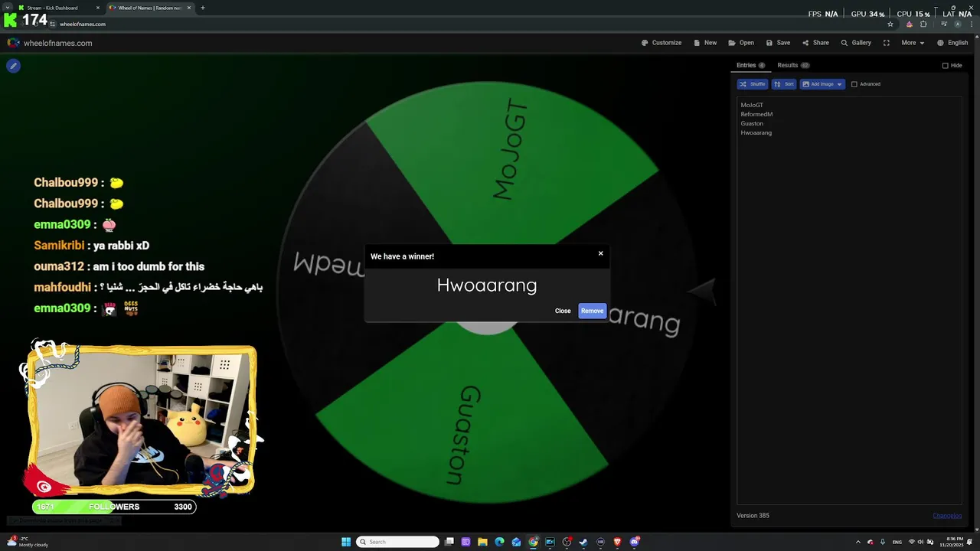980x551 pixels.
Task: Sort the entries
Action: tap(783, 84)
